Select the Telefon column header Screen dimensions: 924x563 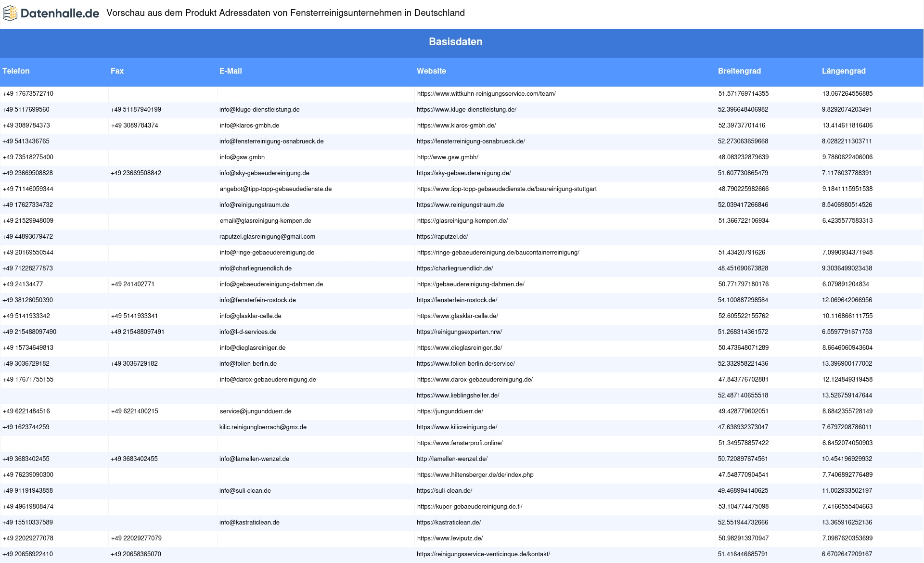coord(16,71)
